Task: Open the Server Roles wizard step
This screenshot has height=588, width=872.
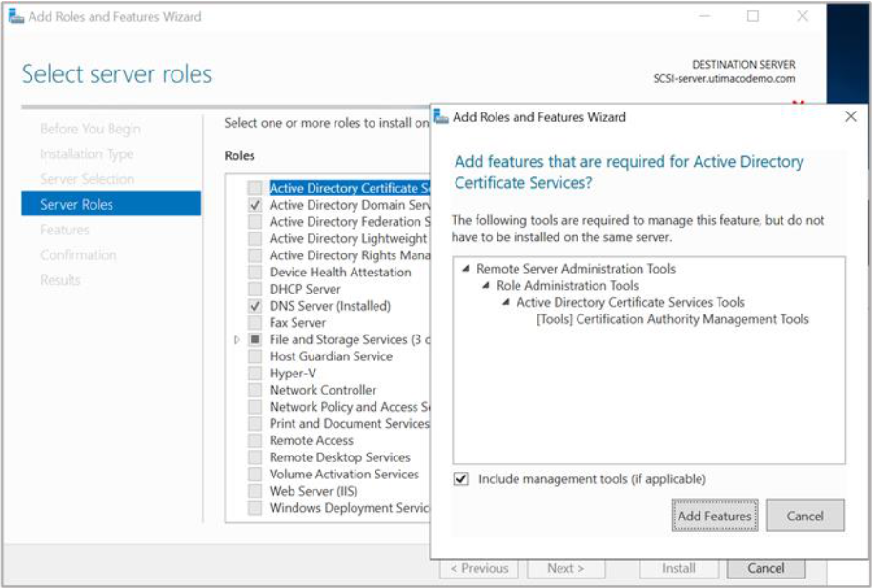Action: [x=76, y=204]
